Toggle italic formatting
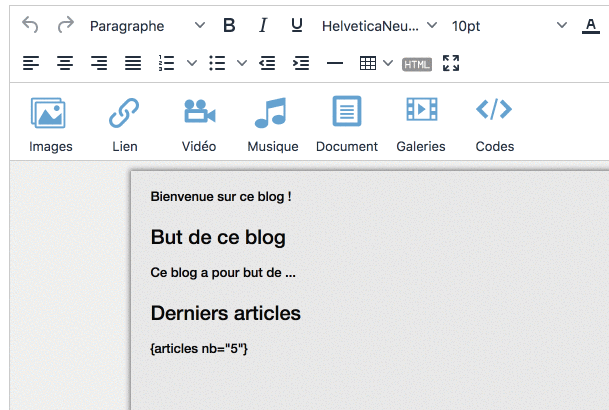 pos(263,26)
